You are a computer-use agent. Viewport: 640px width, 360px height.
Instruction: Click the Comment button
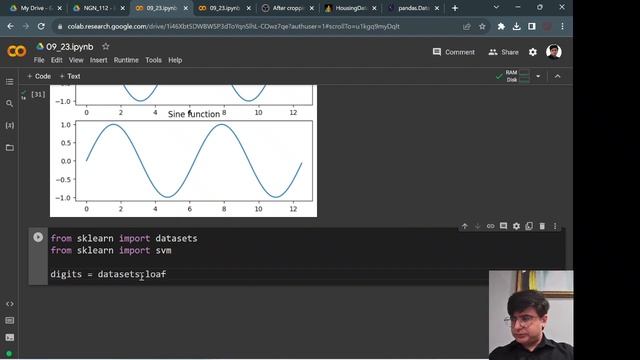[x=454, y=52]
